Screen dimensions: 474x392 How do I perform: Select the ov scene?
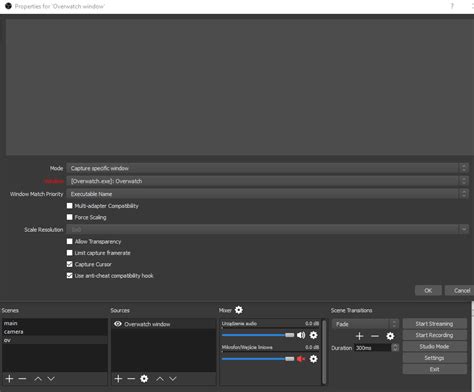pos(55,340)
